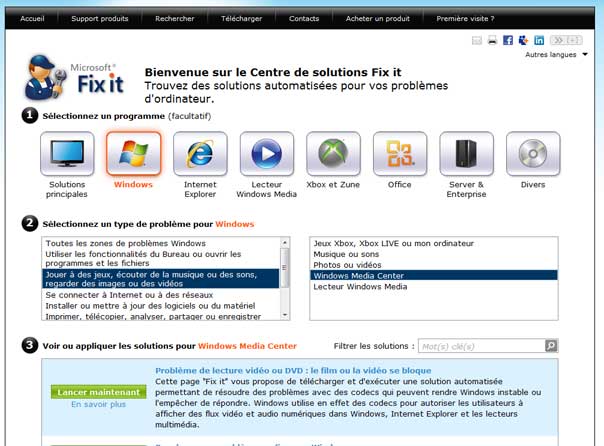Select Photos ou vidéos in subcategory list
The width and height of the screenshot is (604, 446).
tap(434, 265)
